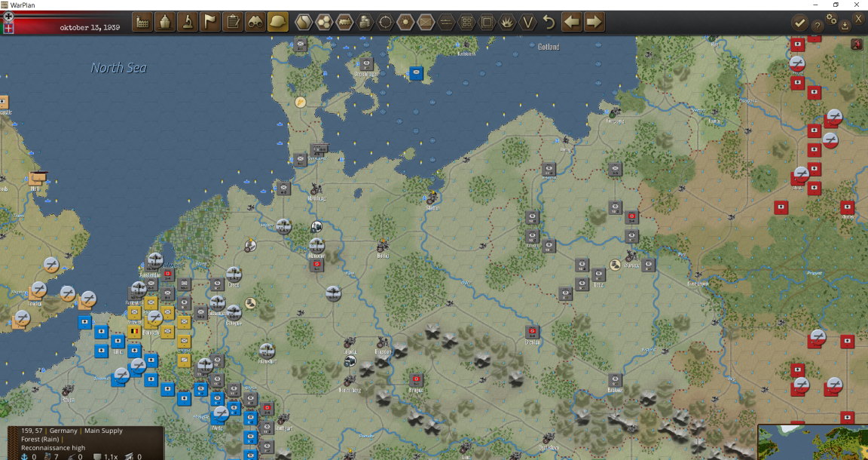Select the helmet land units button

pyautogui.click(x=278, y=23)
